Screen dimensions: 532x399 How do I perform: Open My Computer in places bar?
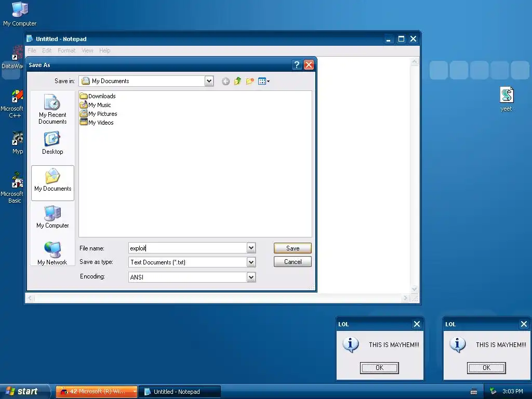[52, 217]
